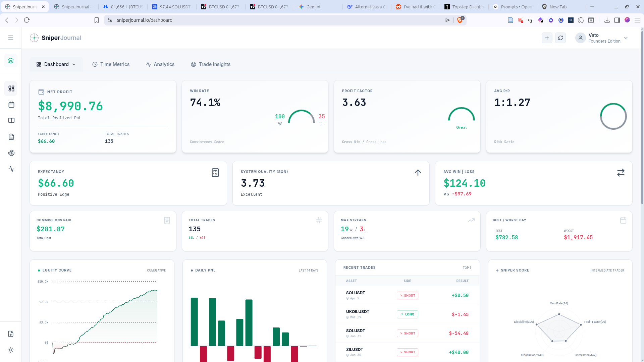
Task: Refresh dashboard data with sync button
Action: coord(560,38)
